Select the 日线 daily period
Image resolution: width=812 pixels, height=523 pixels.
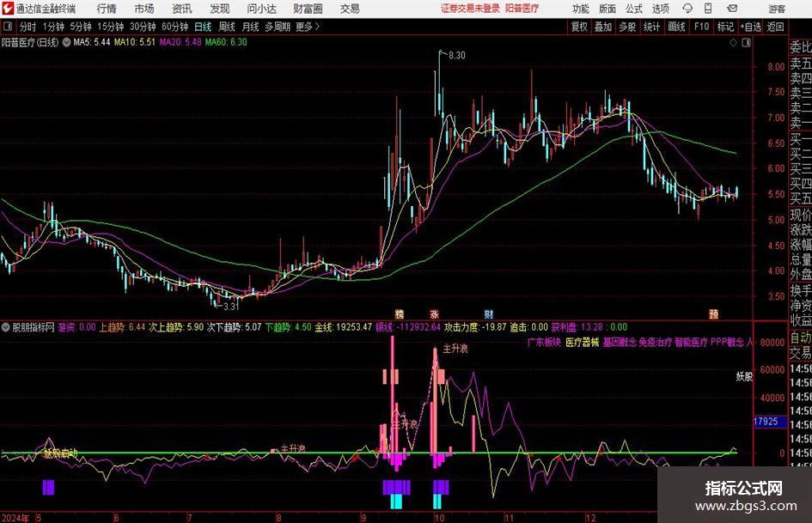point(203,27)
